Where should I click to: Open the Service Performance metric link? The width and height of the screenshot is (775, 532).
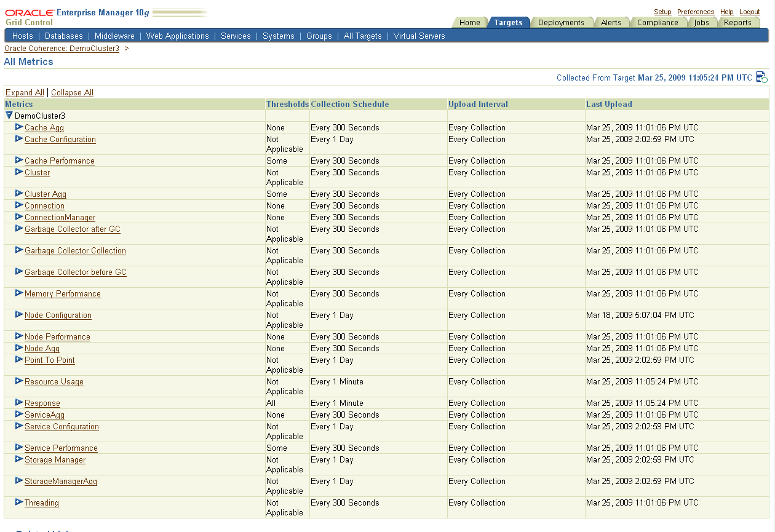click(61, 448)
